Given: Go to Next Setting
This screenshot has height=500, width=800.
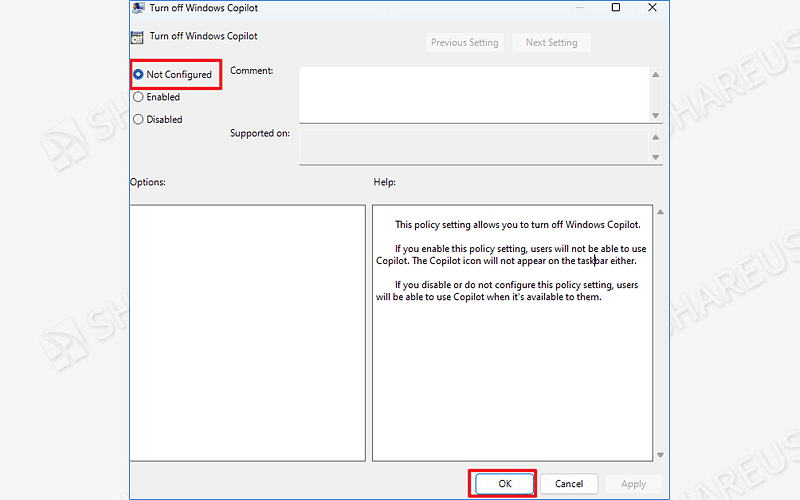Looking at the screenshot, I should pos(552,42).
